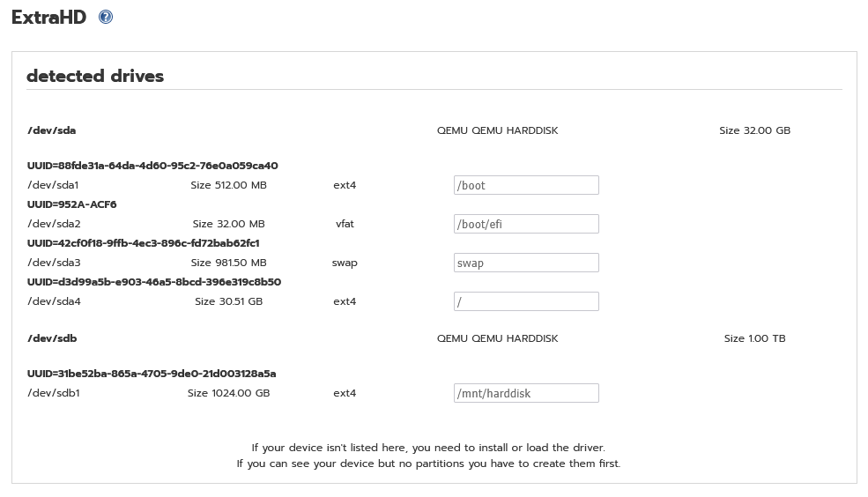Image resolution: width=868 pixels, height=497 pixels.
Task: Select the swap mount point field
Action: (526, 263)
